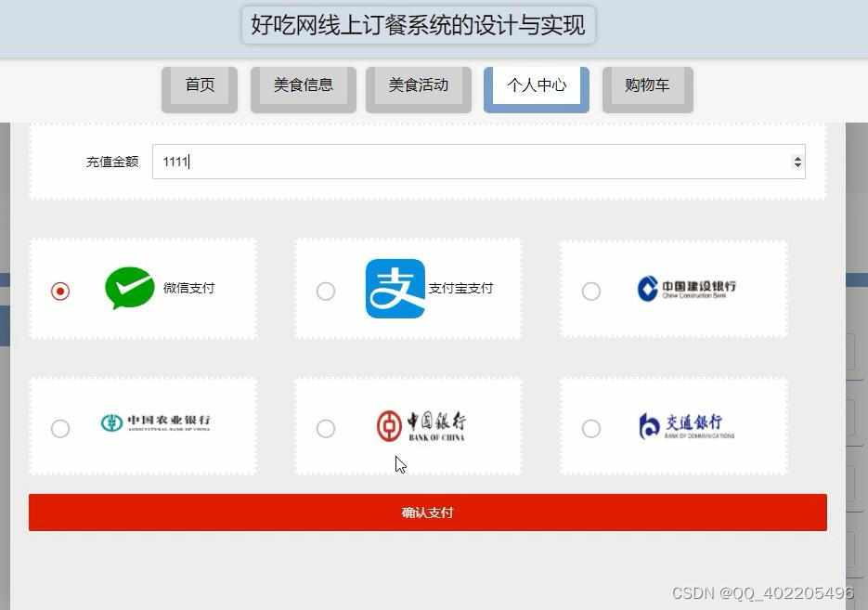This screenshot has width=868, height=610.
Task: Select the 个人中心 tab
Action: [537, 84]
